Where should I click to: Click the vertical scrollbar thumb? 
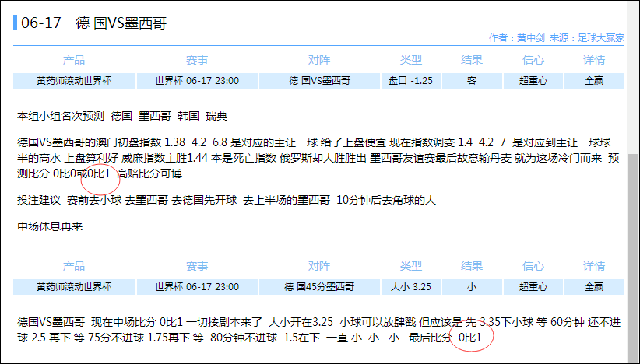(x=633, y=257)
